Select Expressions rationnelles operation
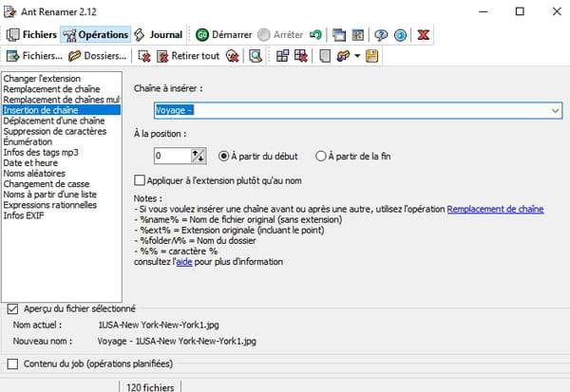570x392 pixels. [62, 205]
